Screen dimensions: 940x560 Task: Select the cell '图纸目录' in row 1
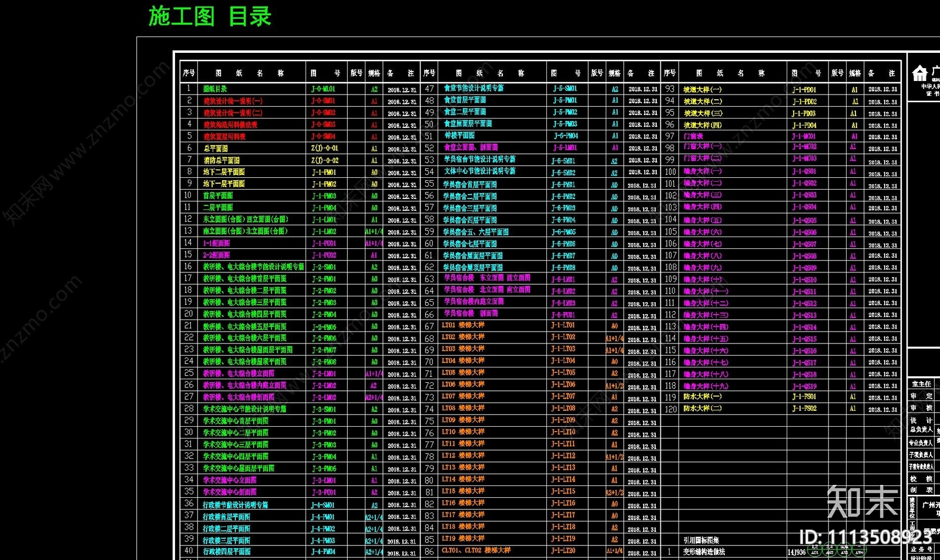pos(215,89)
